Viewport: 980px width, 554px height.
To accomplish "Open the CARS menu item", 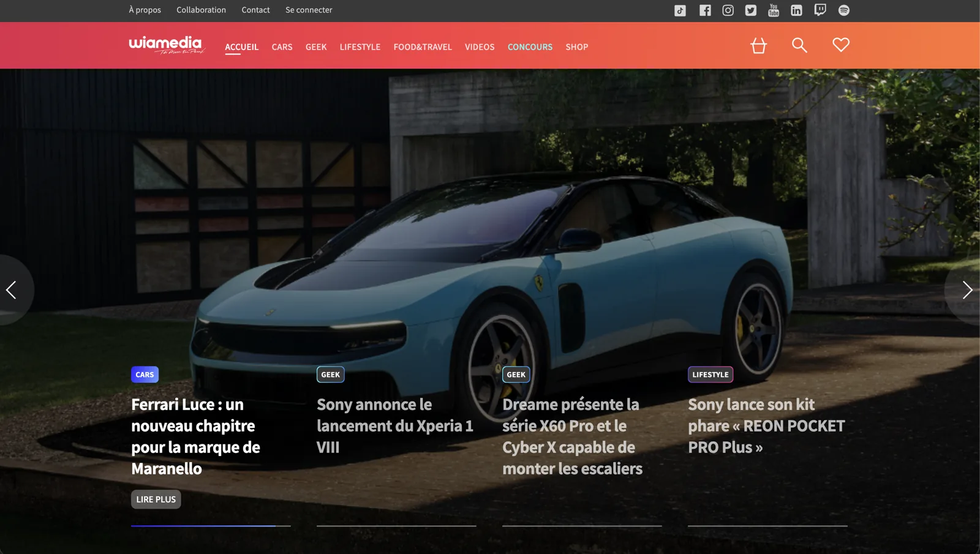I will pos(282,47).
